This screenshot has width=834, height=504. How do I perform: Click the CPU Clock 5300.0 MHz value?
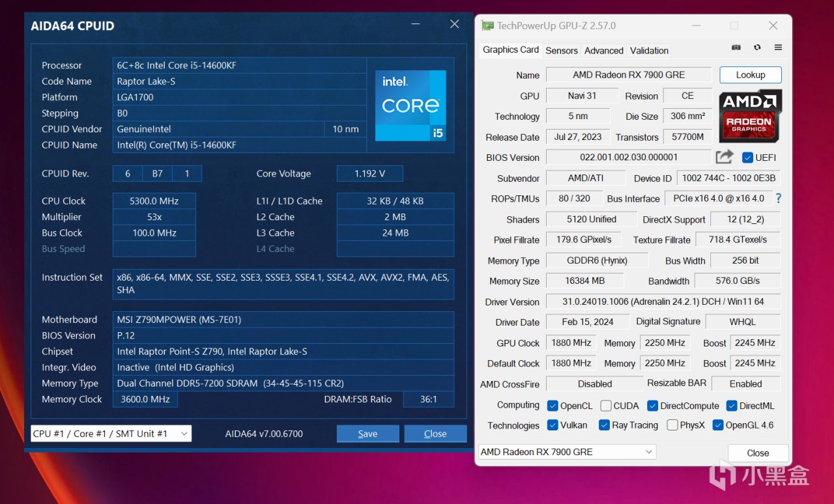(x=154, y=201)
